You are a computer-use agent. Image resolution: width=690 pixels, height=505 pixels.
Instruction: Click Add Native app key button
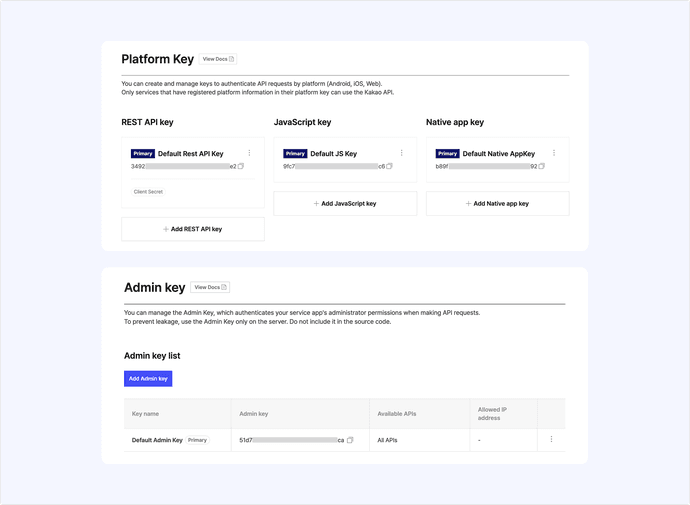(x=497, y=203)
